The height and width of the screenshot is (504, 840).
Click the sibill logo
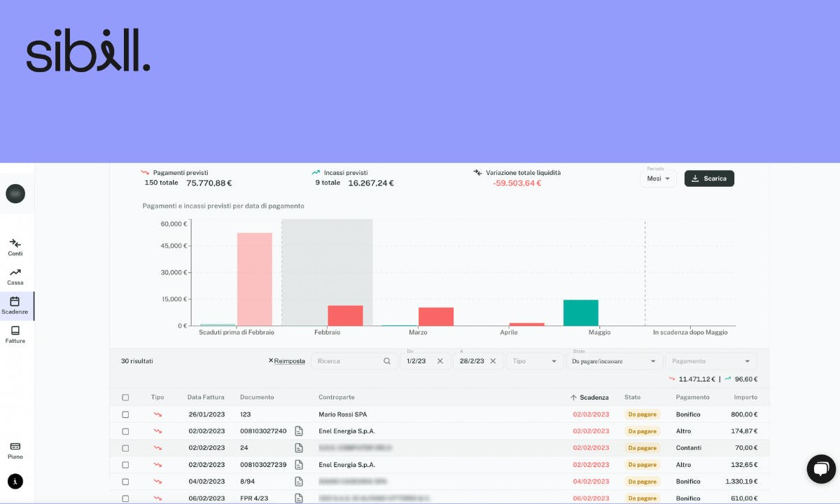88,50
